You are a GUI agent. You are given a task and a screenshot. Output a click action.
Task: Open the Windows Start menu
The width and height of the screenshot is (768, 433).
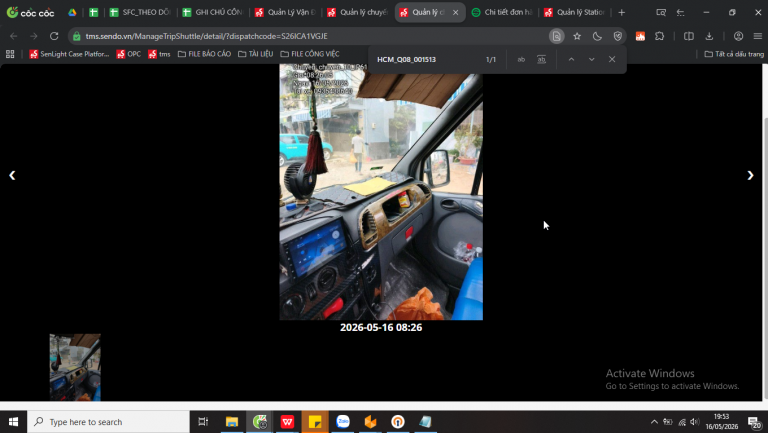(x=13, y=422)
